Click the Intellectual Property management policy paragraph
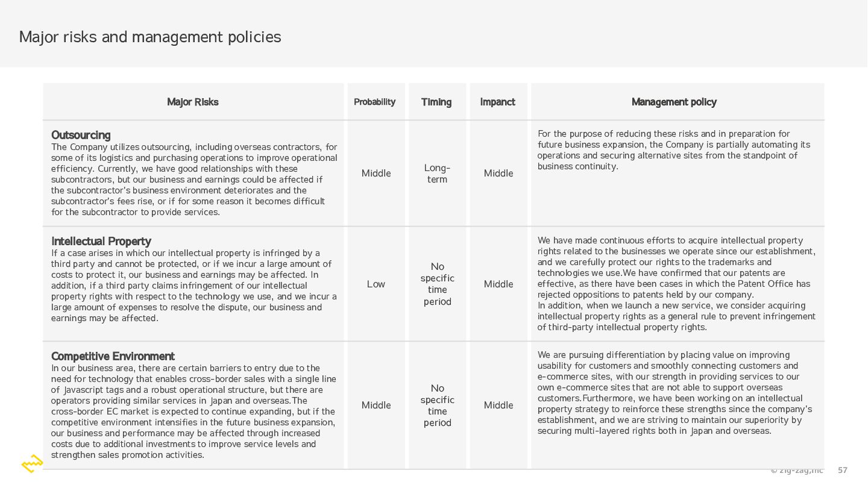This screenshot has height=488, width=868. click(676, 284)
